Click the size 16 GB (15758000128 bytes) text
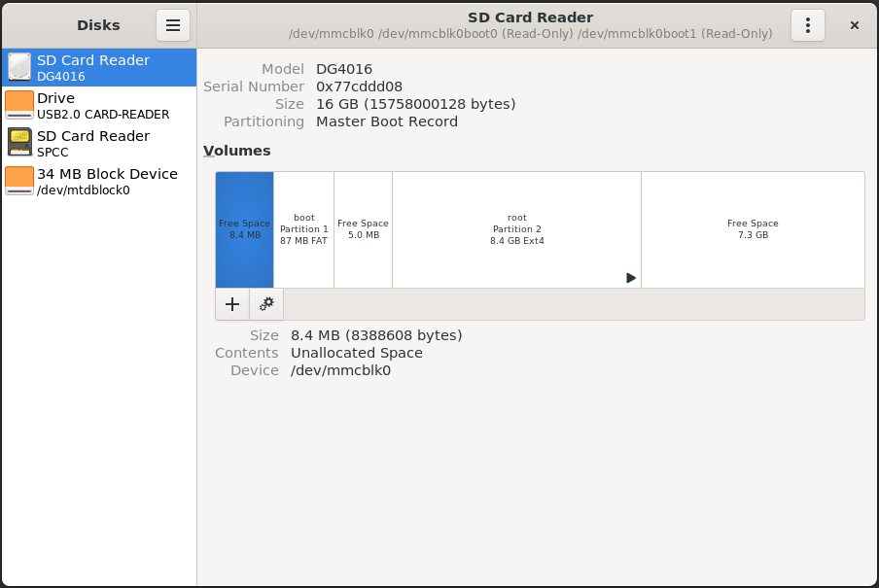The image size is (879, 588). (416, 104)
